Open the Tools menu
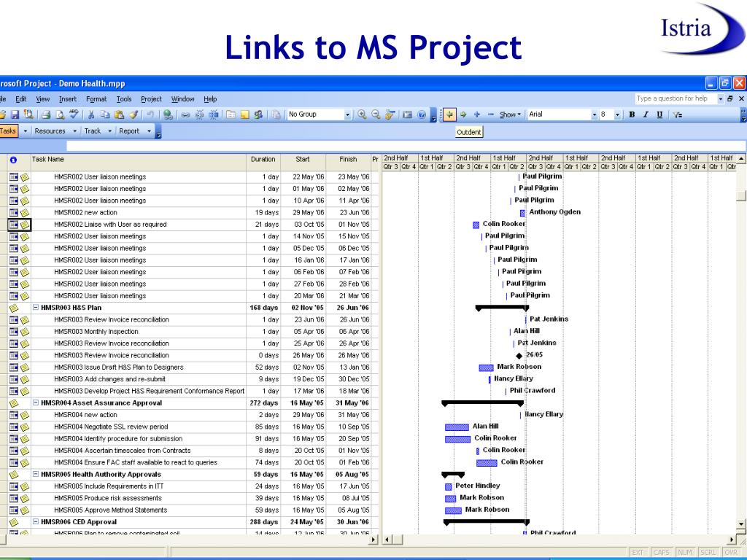 click(x=124, y=99)
